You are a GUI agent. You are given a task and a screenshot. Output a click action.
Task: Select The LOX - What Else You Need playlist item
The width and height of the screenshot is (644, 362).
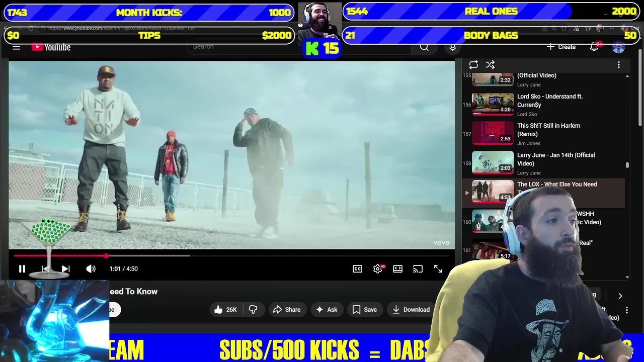pyautogui.click(x=543, y=193)
